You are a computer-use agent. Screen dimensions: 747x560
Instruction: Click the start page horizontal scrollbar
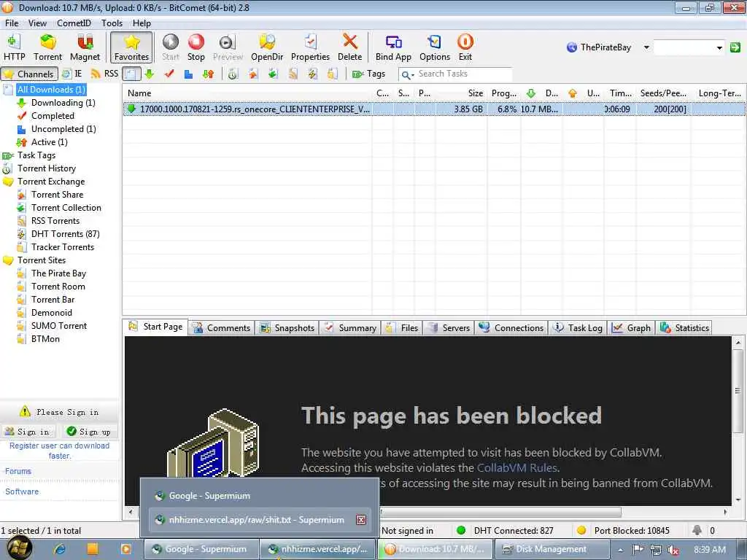coord(500,512)
